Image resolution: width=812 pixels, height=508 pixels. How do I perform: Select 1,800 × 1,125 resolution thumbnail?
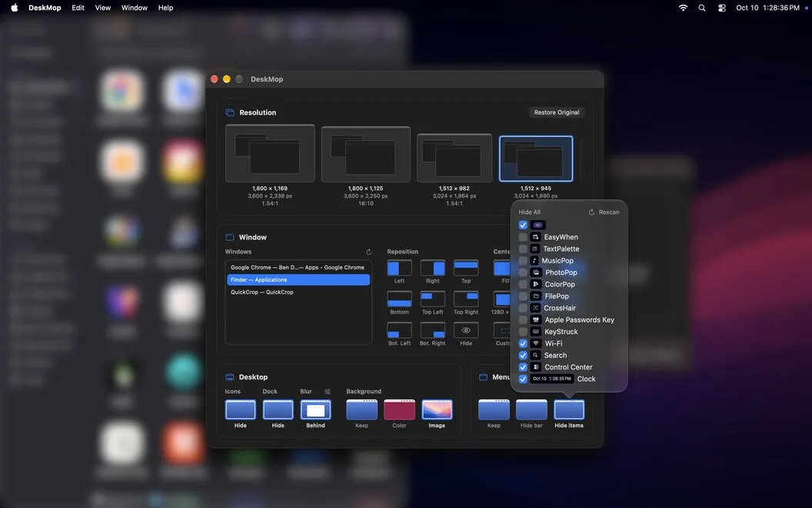click(365, 155)
